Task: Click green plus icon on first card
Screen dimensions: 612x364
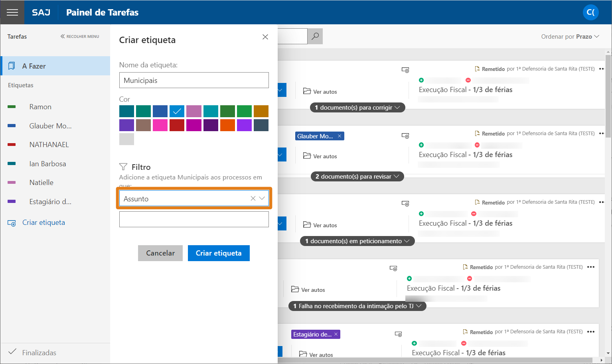Action: (x=421, y=80)
